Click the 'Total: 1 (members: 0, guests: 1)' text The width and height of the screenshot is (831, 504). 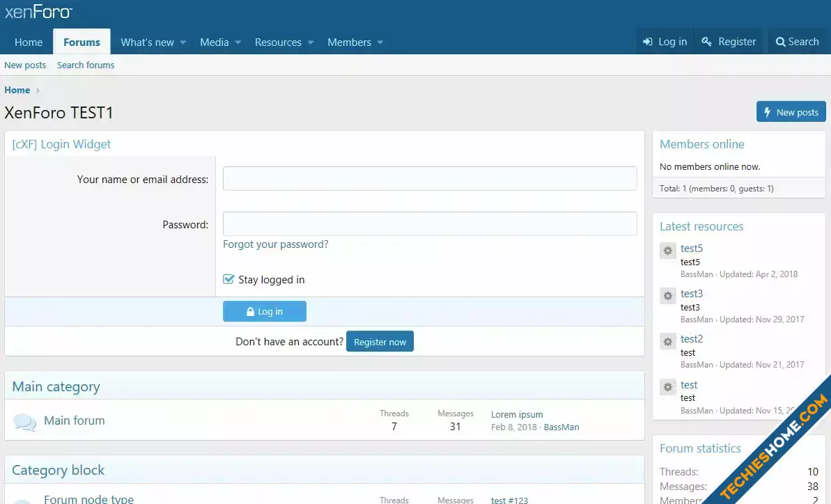(717, 189)
